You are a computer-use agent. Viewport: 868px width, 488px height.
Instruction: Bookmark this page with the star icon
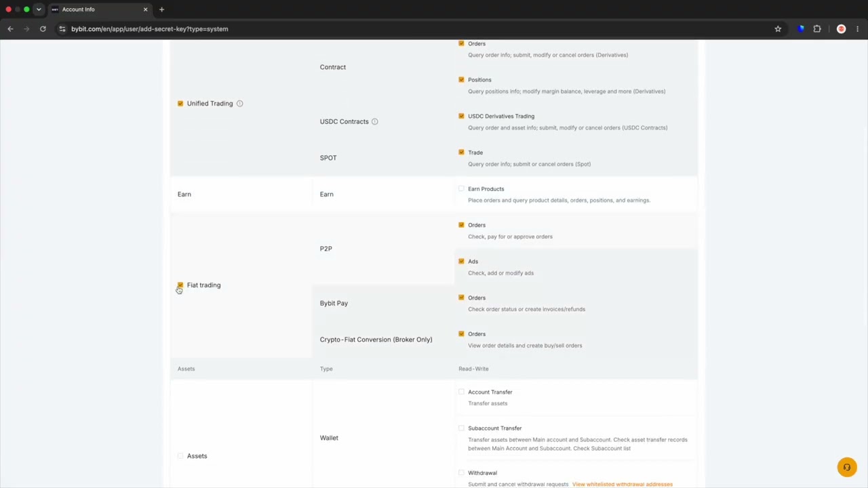click(x=778, y=29)
